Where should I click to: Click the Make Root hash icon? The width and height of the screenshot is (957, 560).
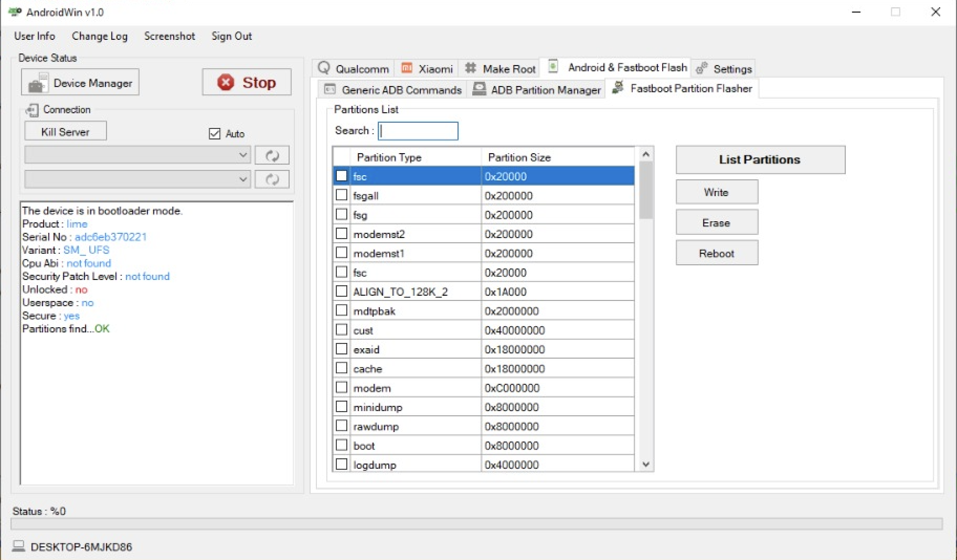point(471,68)
